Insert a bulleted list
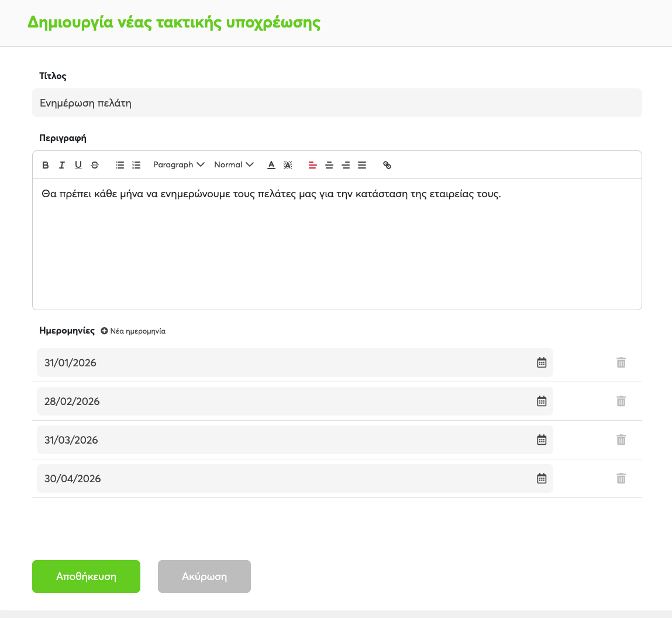Screen dimensions: 672x618 coord(120,165)
